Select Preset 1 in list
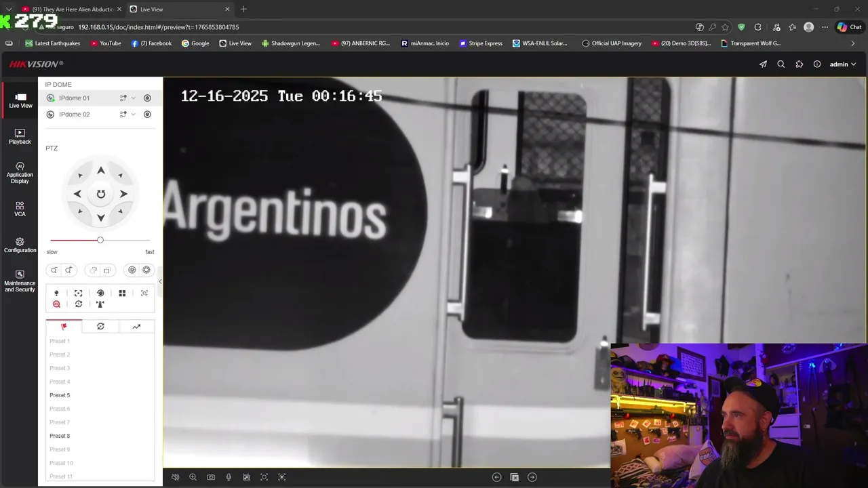868x488 pixels. pyautogui.click(x=60, y=341)
